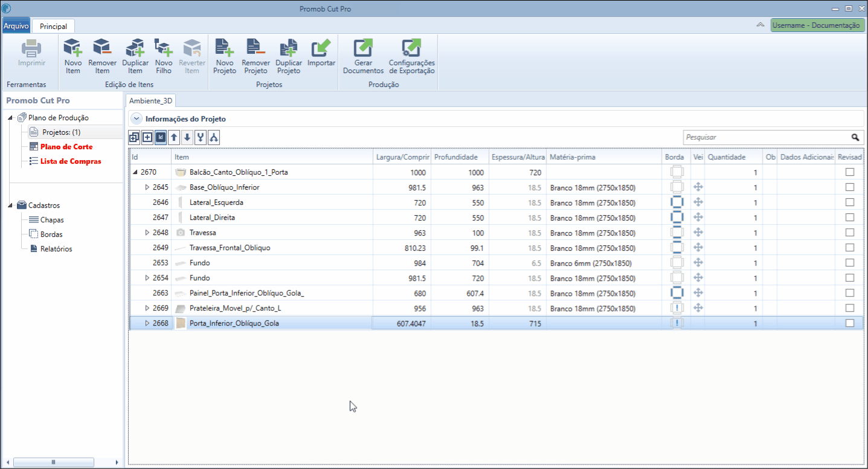Click the Novo Projeto icon

point(225,48)
